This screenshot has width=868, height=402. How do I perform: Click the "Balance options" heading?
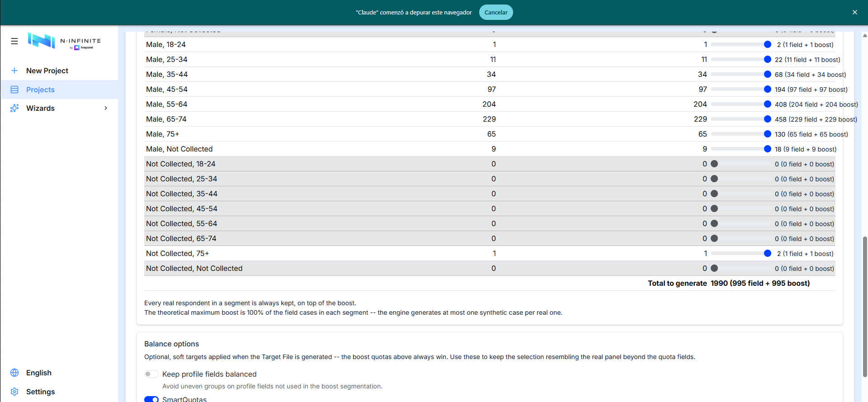tap(172, 344)
